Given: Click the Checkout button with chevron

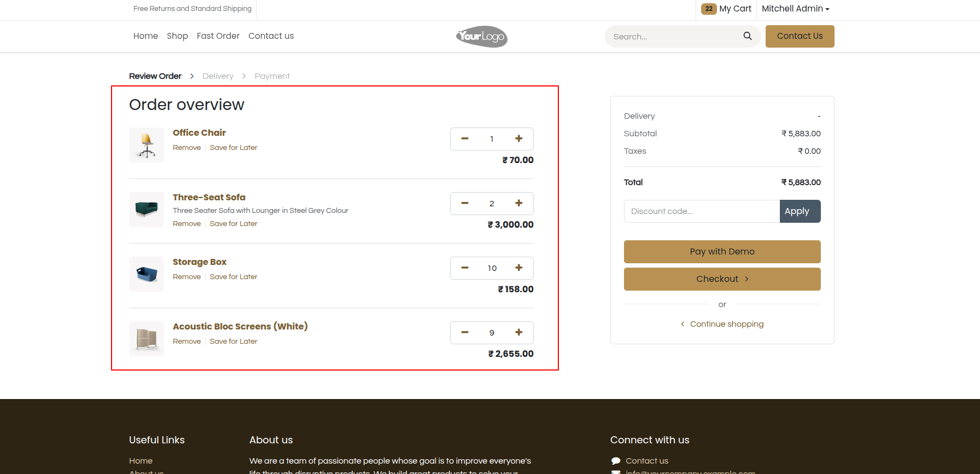Looking at the screenshot, I should point(722,279).
